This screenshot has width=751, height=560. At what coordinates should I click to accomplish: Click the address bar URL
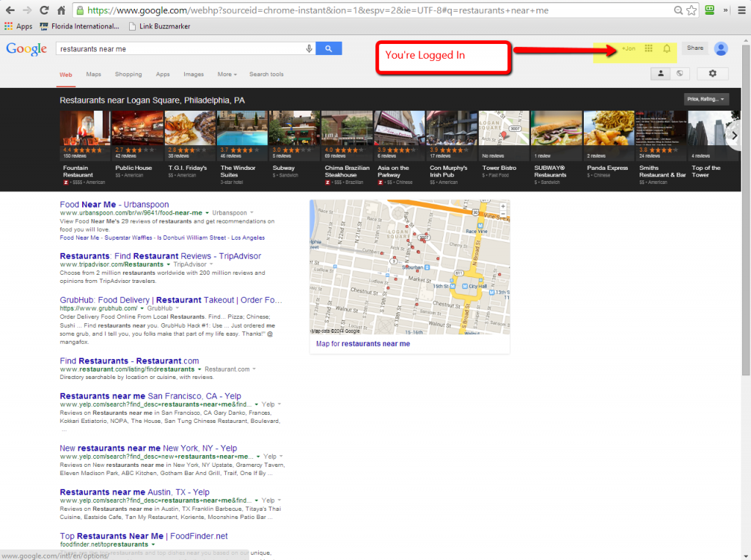point(318,10)
